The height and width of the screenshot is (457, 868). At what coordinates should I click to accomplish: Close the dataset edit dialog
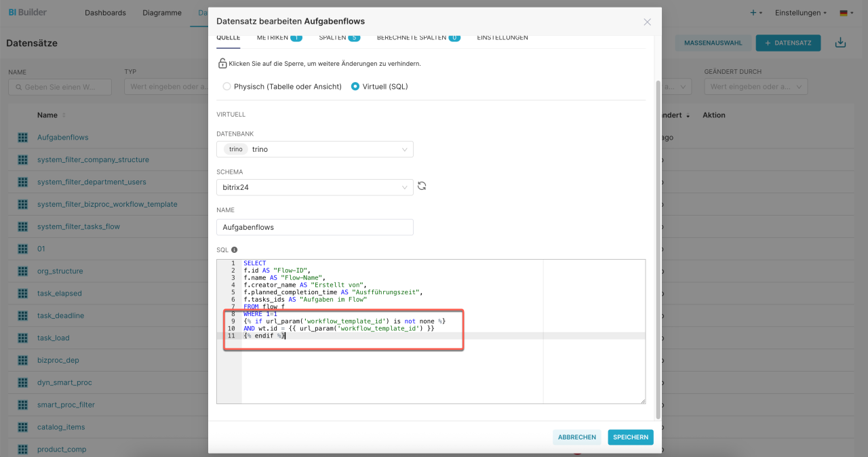[647, 22]
